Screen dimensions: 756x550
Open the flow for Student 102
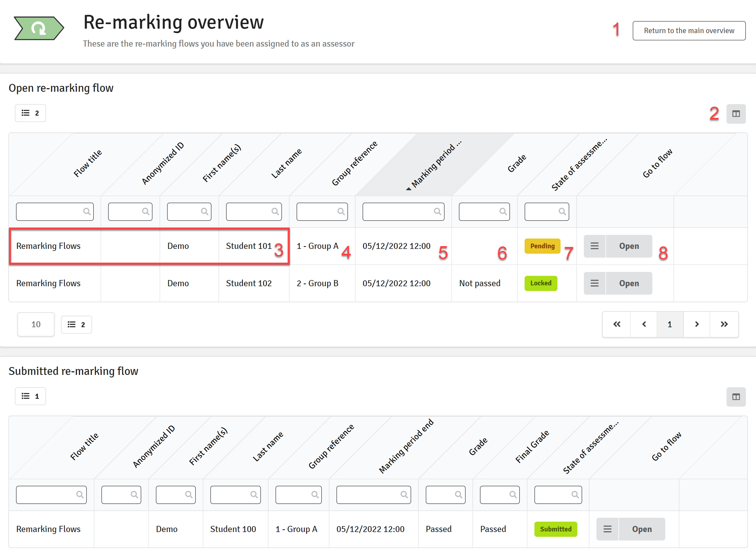[x=629, y=283]
